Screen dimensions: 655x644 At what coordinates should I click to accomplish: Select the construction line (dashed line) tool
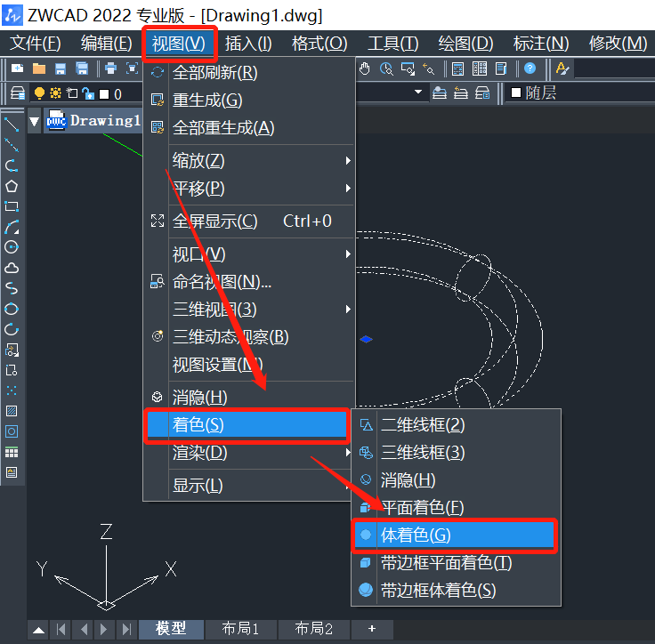[12, 145]
